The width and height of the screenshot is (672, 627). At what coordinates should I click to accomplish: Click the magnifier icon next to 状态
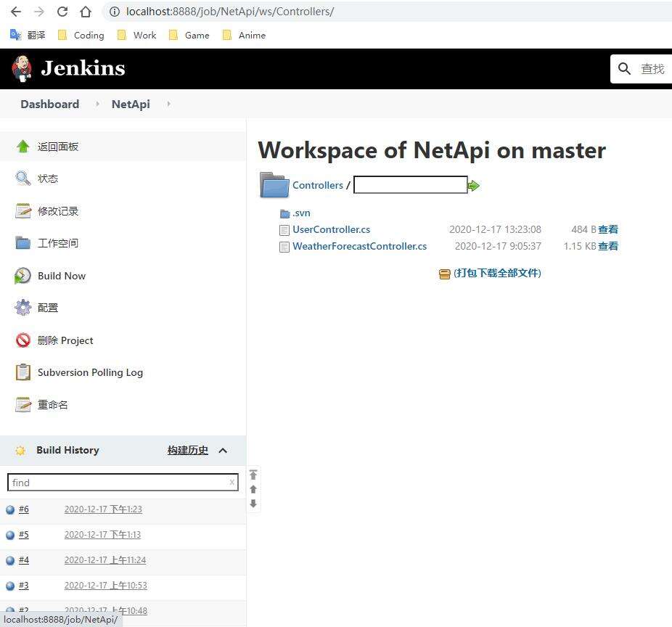(x=22, y=179)
